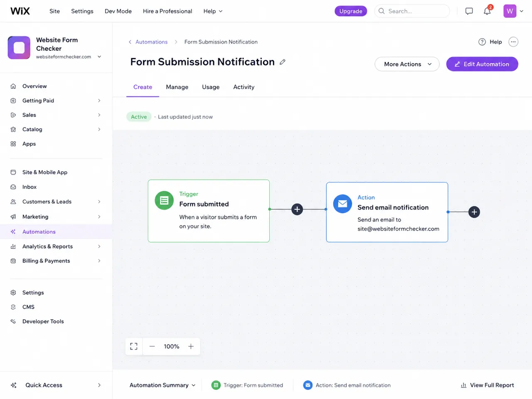This screenshot has height=399, width=532.
Task: Click the 100% zoom level value
Action: (171, 346)
